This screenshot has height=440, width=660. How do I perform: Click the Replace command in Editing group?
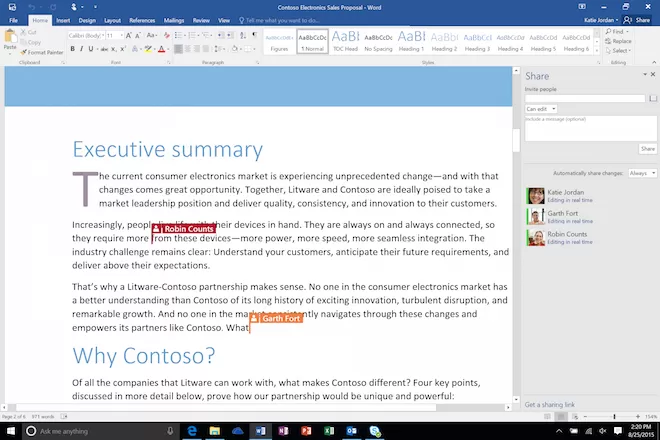[618, 41]
